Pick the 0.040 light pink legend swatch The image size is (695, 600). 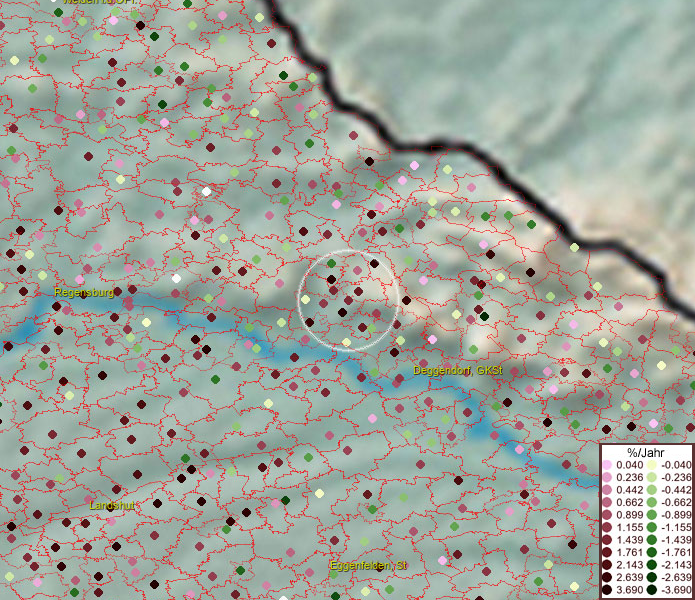(x=607, y=465)
